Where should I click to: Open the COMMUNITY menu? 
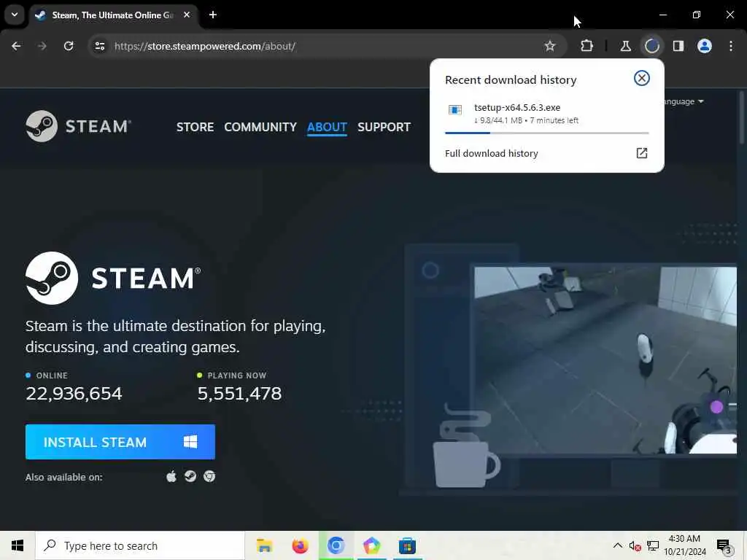pos(260,127)
